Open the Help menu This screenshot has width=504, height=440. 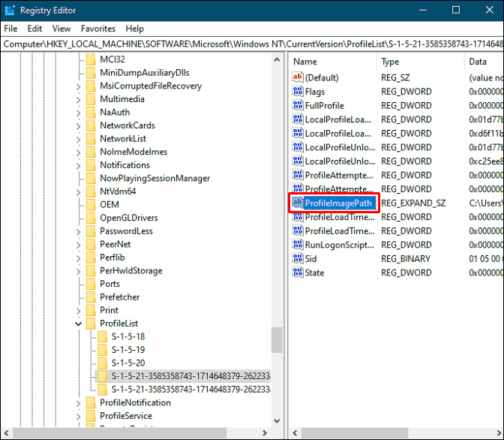(134, 29)
